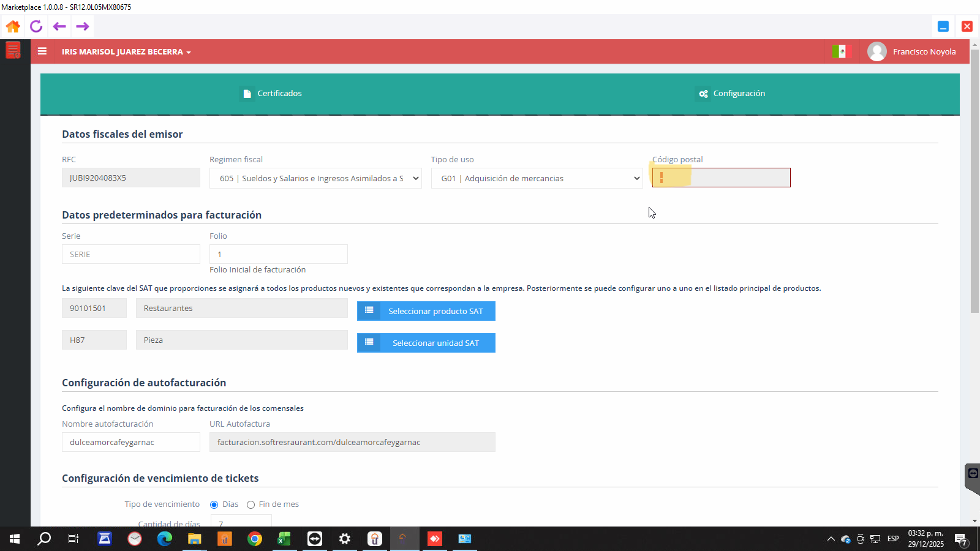Click the 'Folio Inicial de facturación' hint text

258,269
